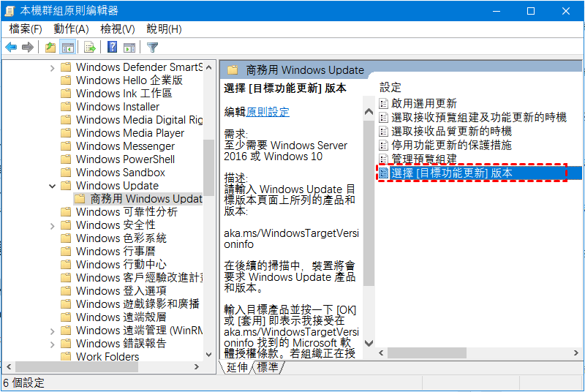Click the Export list toolbar icon
The height and width of the screenshot is (392, 585).
point(90,48)
